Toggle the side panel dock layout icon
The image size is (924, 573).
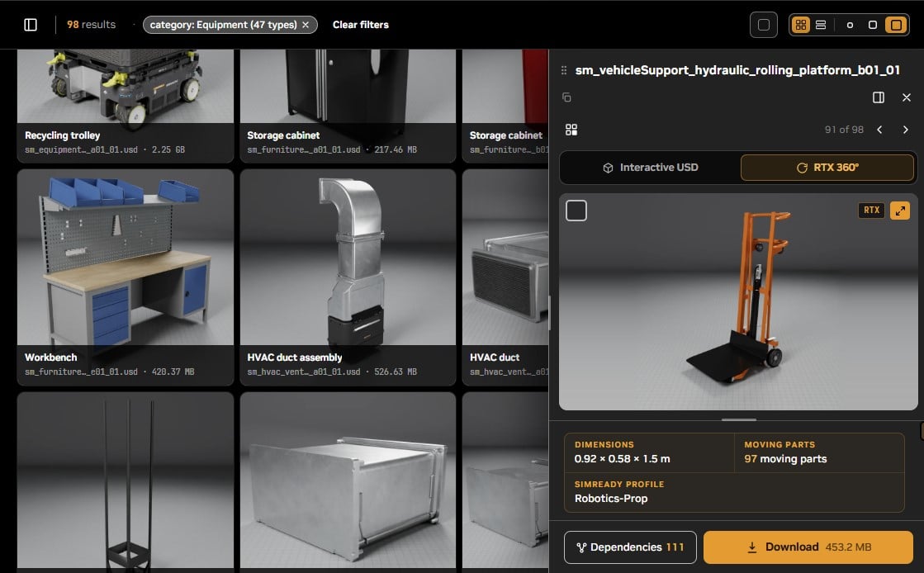click(x=878, y=97)
